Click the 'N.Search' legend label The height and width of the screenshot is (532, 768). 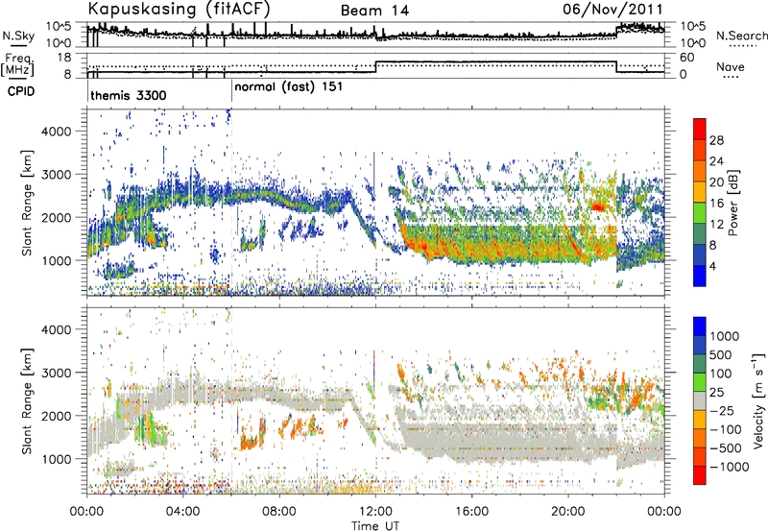coord(741,36)
